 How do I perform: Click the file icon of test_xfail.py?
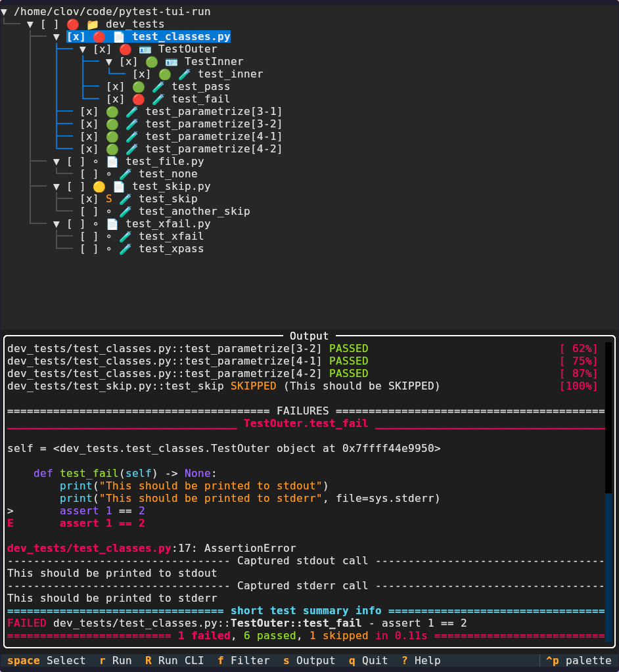112,224
